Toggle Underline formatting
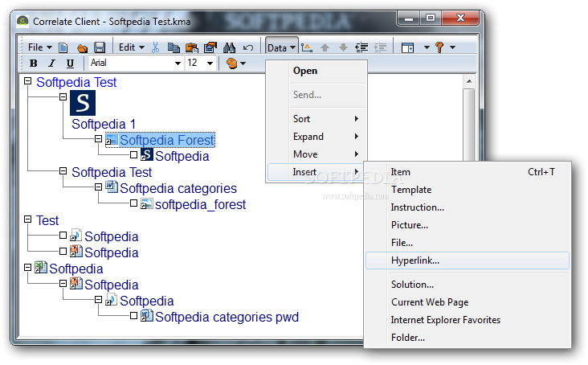 [70, 63]
